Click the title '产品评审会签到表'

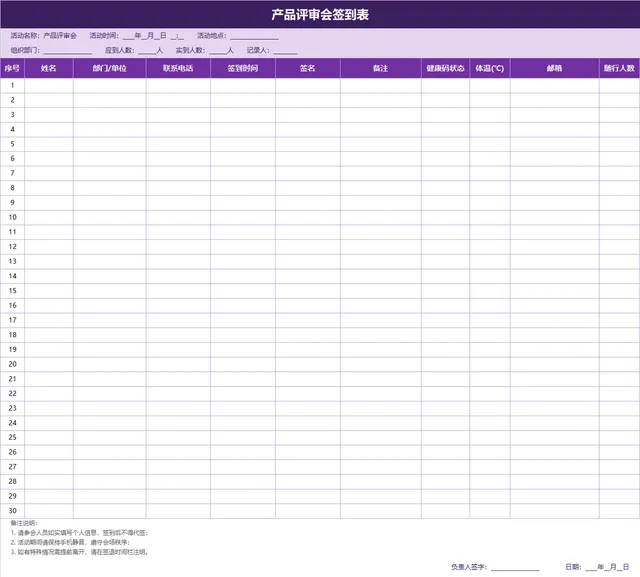pos(320,15)
